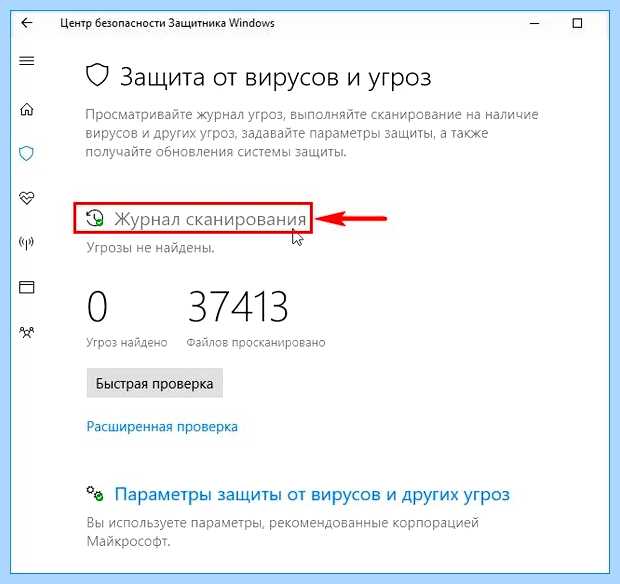Viewport: 620px width, 584px height.
Task: Click the scan history clock icon
Action: [95, 218]
